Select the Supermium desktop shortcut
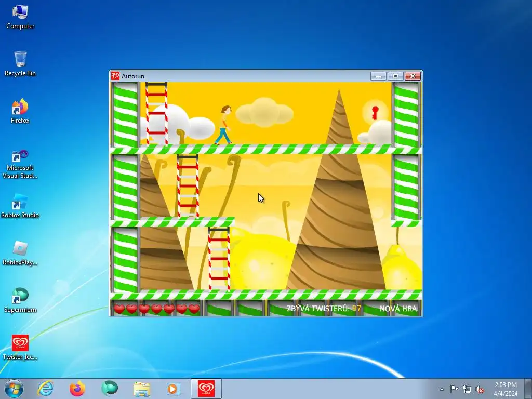The image size is (532, 399). 20,300
